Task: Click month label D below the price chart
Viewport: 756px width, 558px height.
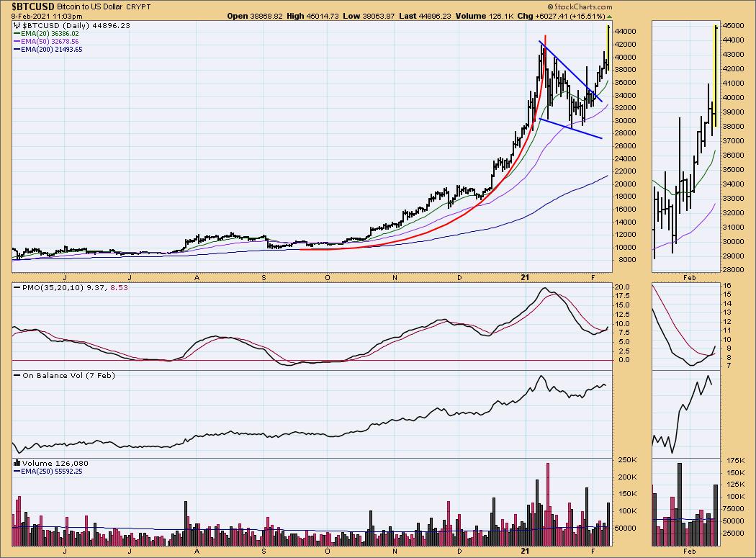Action: click(x=459, y=278)
